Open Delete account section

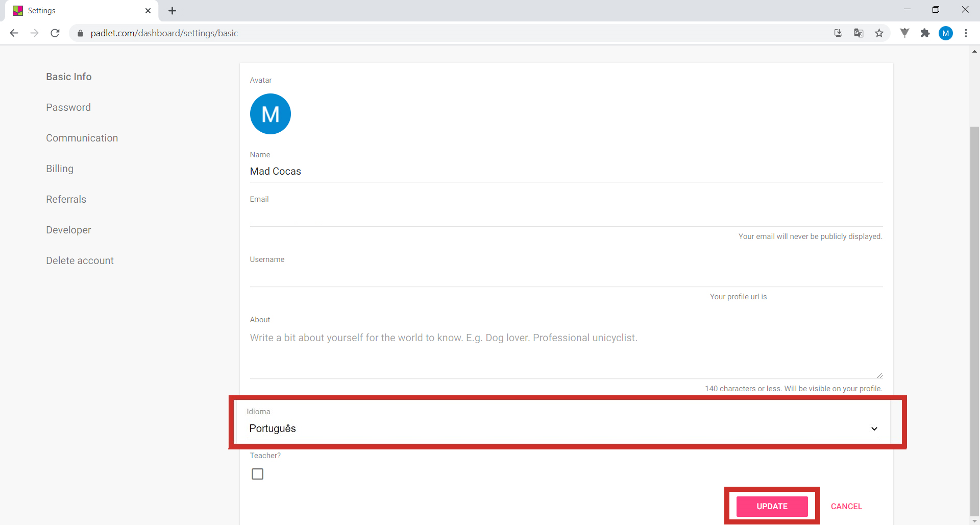pyautogui.click(x=80, y=260)
